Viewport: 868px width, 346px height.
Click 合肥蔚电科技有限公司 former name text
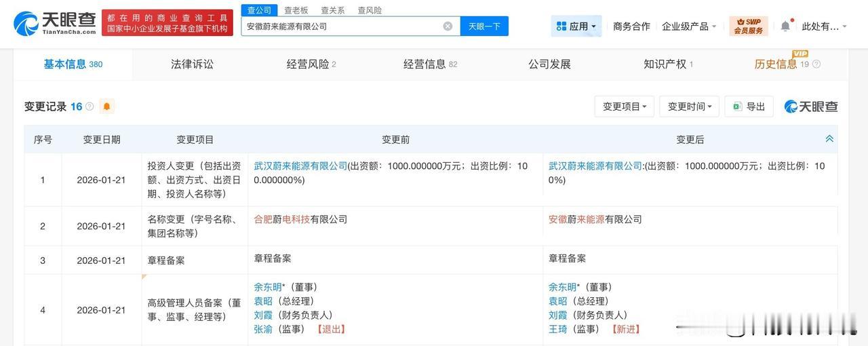pyautogui.click(x=300, y=219)
